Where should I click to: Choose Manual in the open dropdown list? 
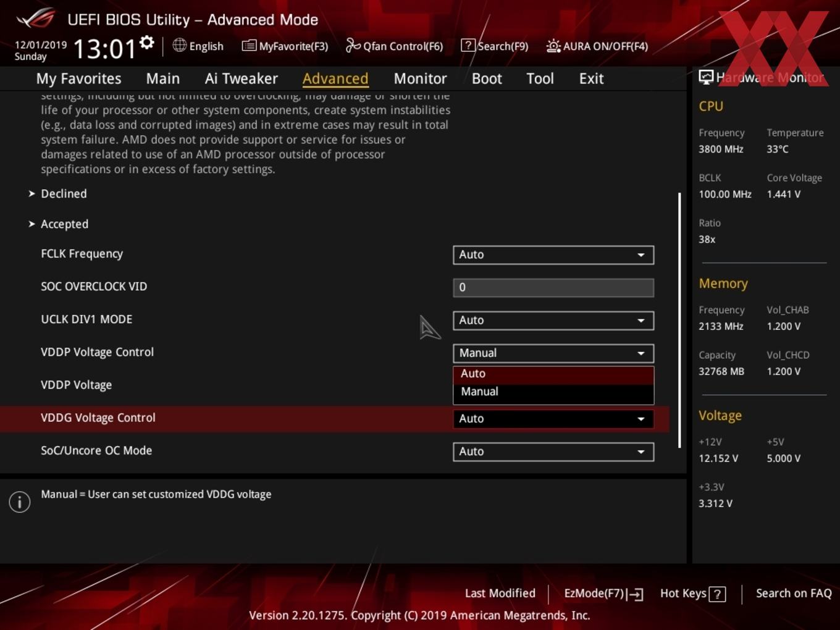click(553, 392)
